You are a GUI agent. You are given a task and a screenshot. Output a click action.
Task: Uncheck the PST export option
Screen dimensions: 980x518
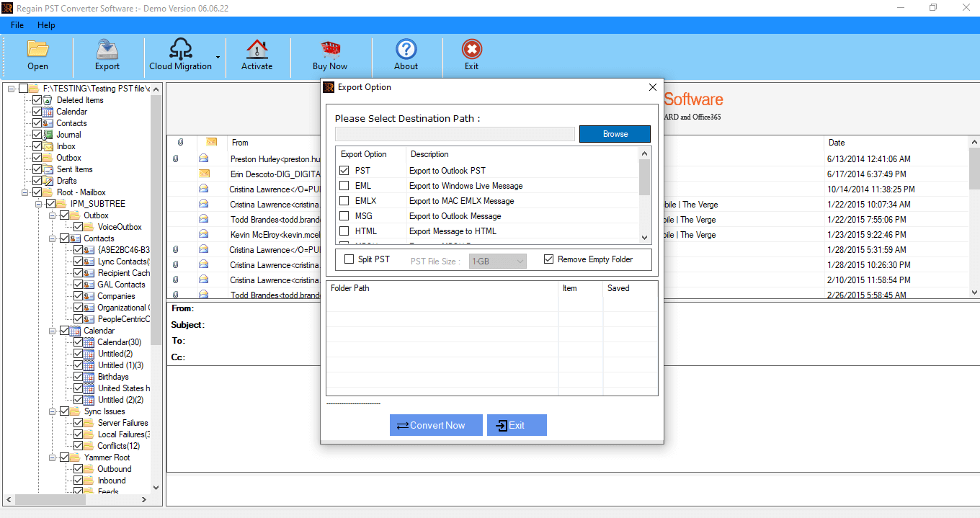tap(344, 171)
